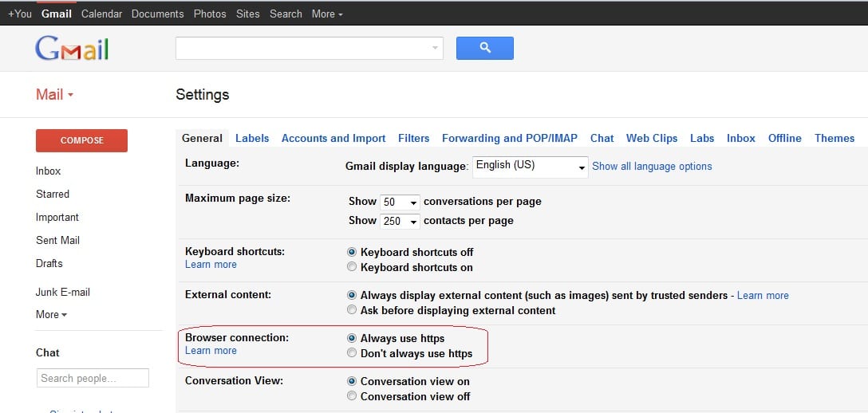The width and height of the screenshot is (868, 413).
Task: Select Don't always use https
Action: click(x=352, y=352)
